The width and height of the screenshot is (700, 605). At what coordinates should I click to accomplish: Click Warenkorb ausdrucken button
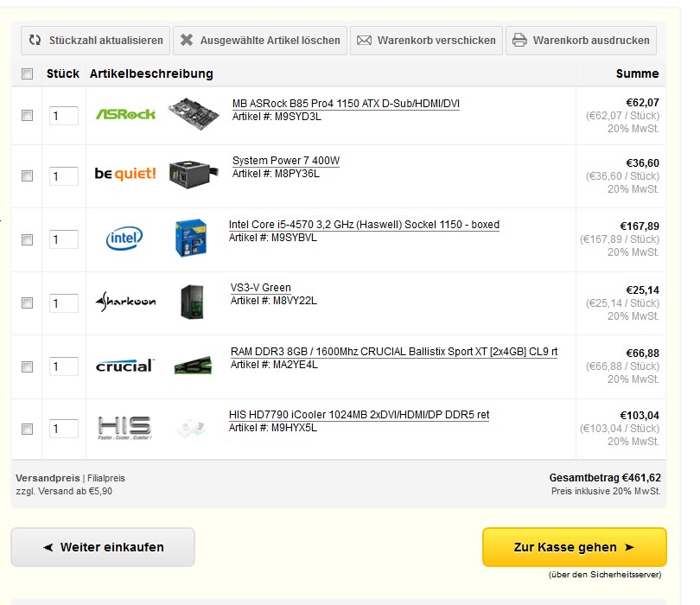581,41
